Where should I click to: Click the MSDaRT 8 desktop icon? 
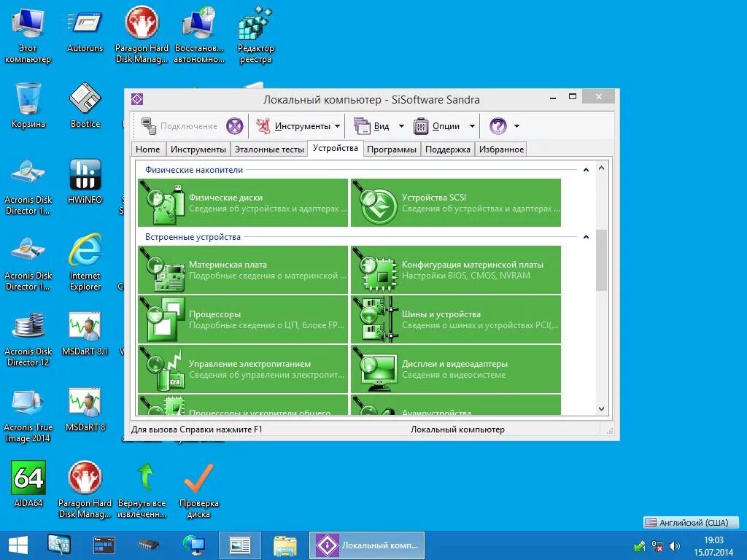[x=85, y=410]
